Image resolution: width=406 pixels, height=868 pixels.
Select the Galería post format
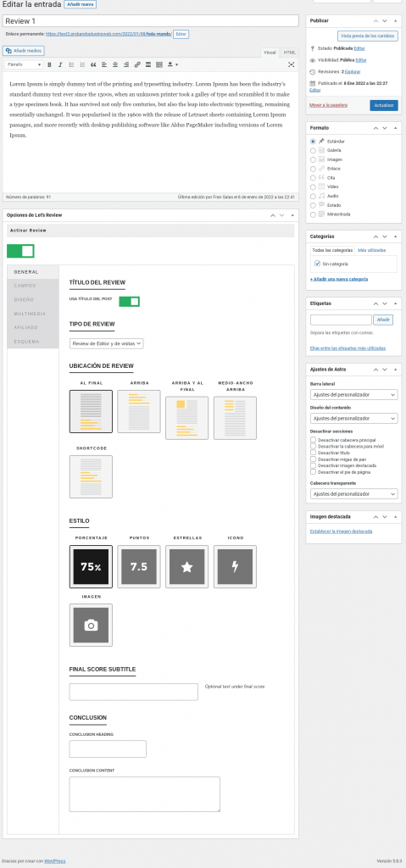[314, 150]
